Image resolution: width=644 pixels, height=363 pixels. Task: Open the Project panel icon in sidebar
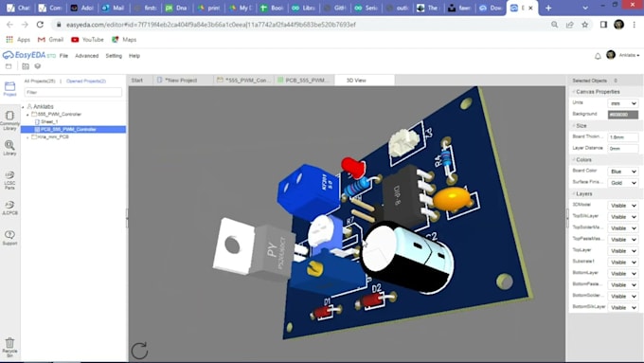pyautogui.click(x=9, y=88)
